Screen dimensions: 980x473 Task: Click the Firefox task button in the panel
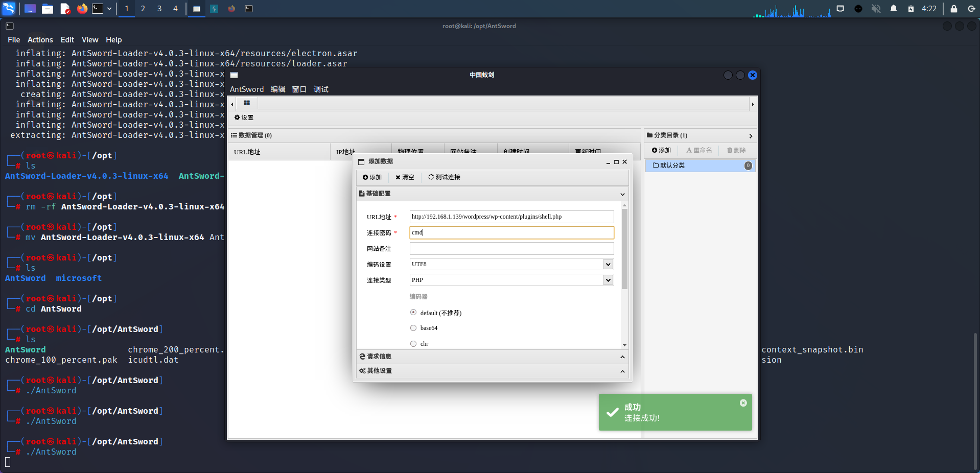(231, 9)
